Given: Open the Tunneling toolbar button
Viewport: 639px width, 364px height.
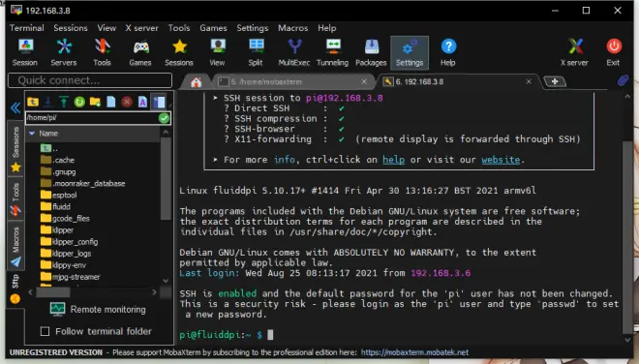Looking at the screenshot, I should coord(332,52).
